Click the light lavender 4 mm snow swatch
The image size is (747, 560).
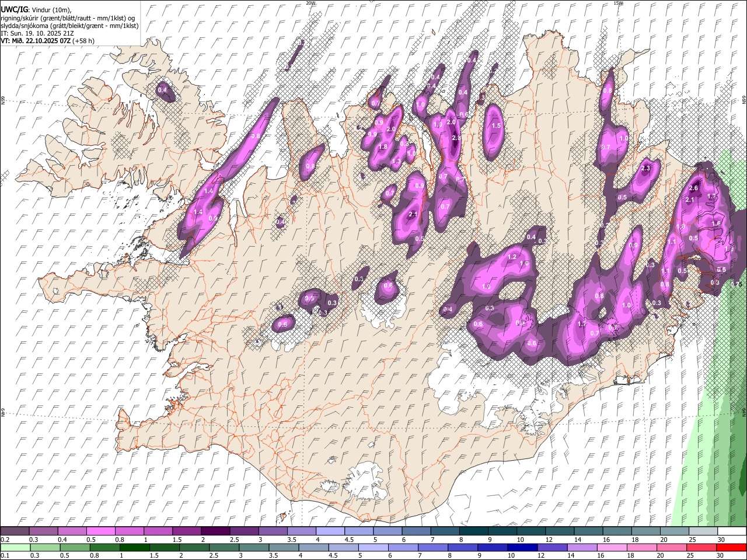point(330,531)
